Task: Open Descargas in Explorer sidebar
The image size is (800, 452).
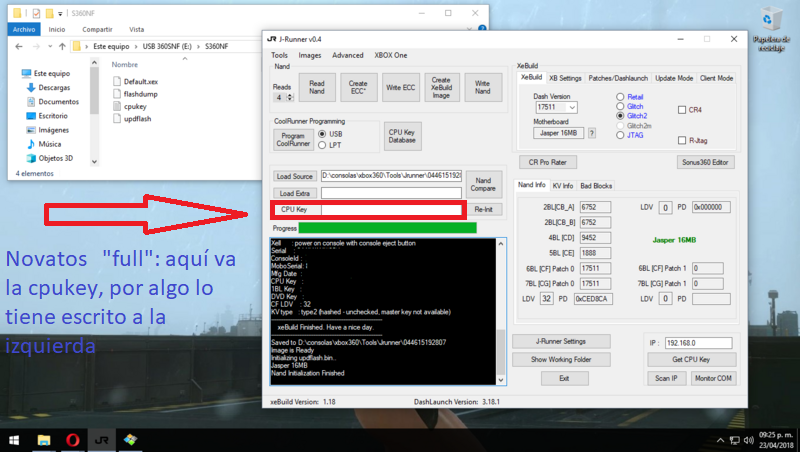Action: [54, 88]
